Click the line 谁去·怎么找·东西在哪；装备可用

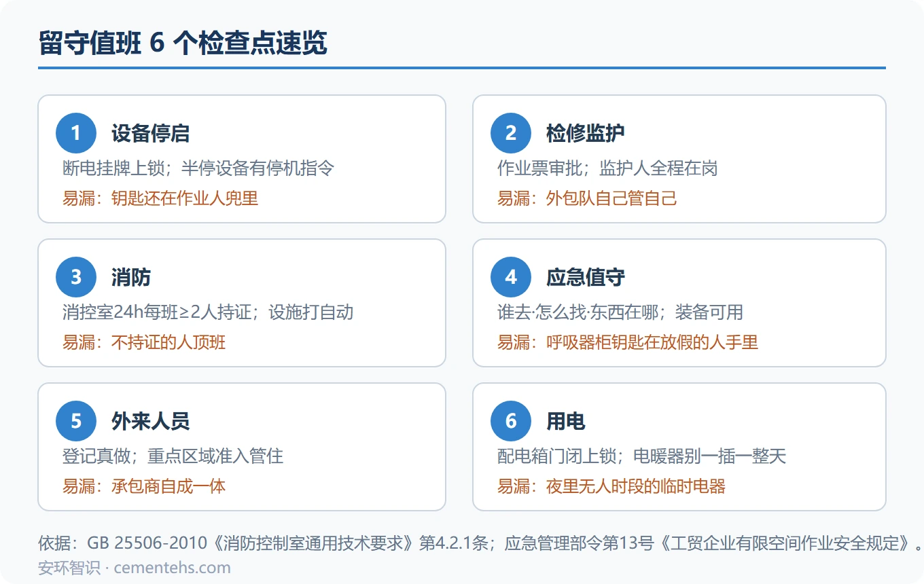click(620, 312)
